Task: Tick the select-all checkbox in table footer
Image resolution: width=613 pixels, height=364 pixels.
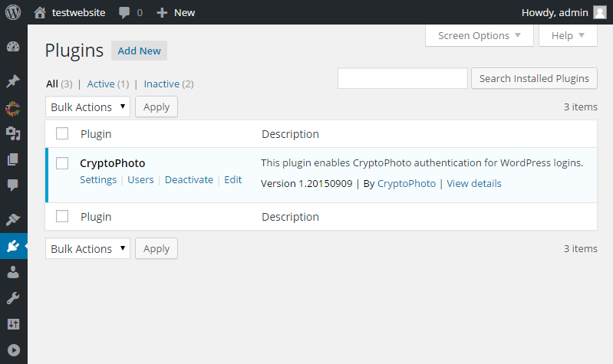Action: pos(62,216)
